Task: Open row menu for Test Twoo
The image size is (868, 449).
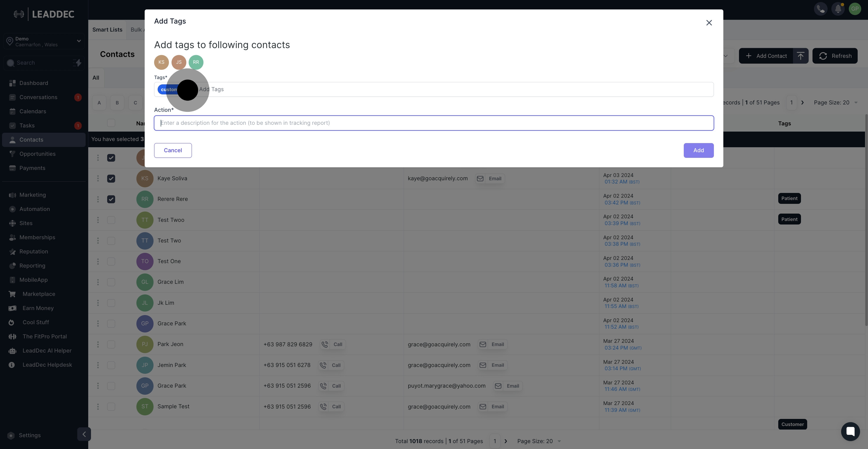Action: pos(98,220)
